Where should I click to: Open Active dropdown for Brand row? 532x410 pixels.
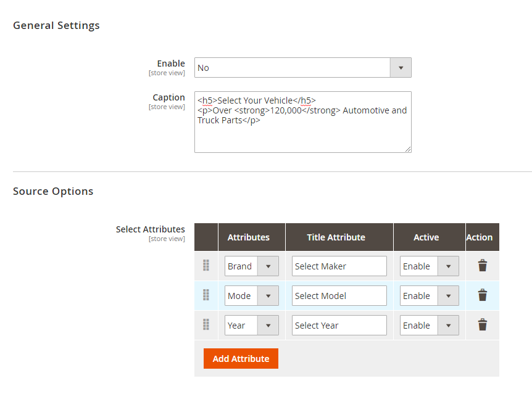[x=429, y=266]
